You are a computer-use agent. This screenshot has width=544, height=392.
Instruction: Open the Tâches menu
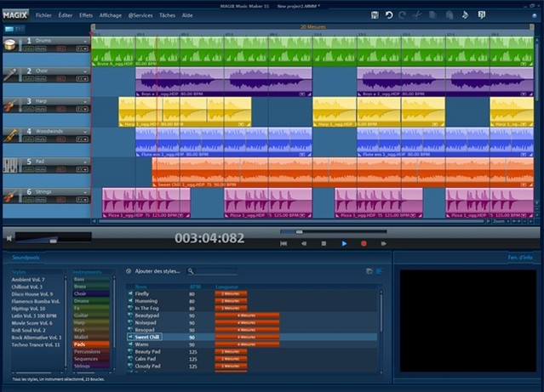(167, 15)
